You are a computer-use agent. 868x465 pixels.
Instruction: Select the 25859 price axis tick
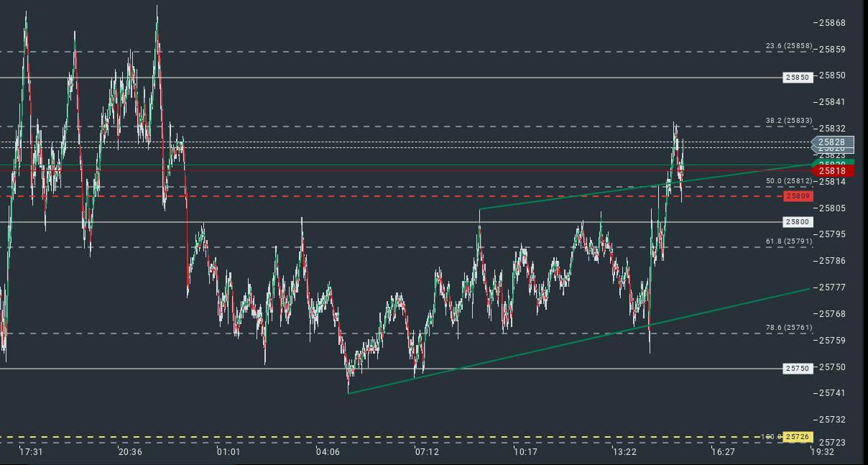click(x=832, y=50)
